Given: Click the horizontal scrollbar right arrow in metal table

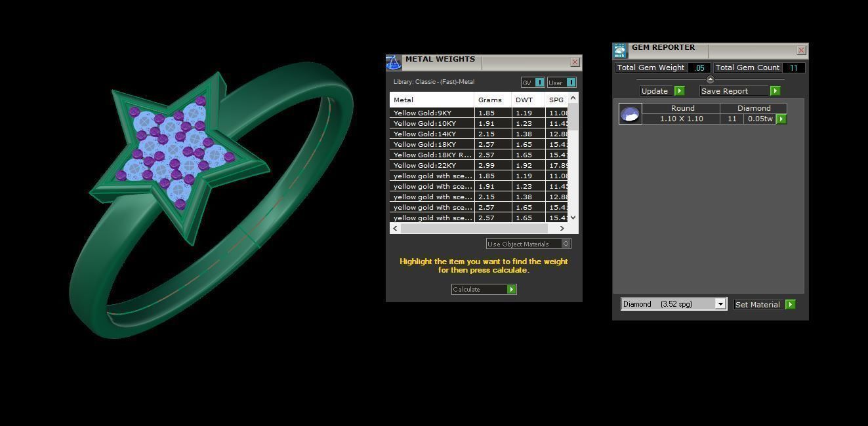Looking at the screenshot, I should [562, 228].
